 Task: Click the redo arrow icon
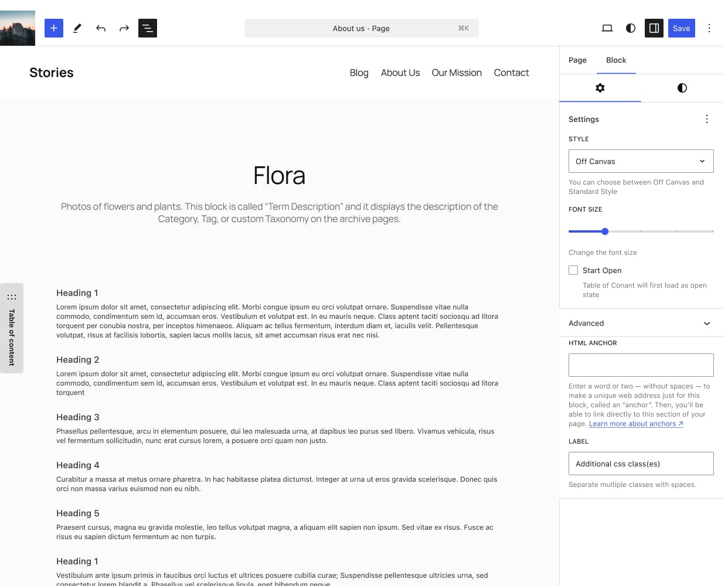(x=124, y=28)
